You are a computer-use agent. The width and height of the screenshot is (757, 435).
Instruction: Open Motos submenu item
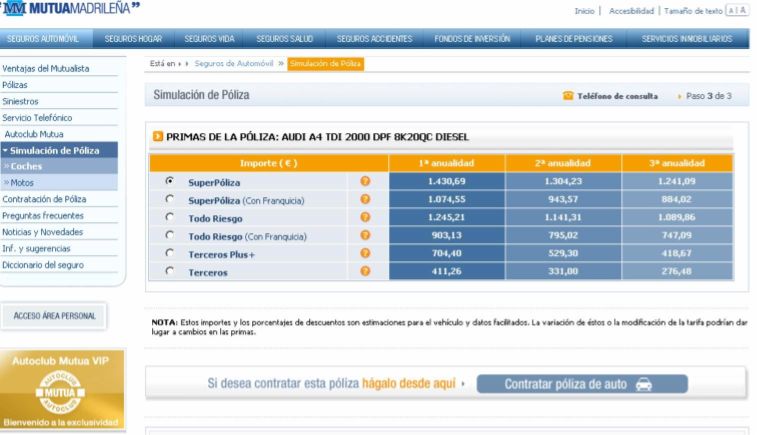(x=59, y=182)
